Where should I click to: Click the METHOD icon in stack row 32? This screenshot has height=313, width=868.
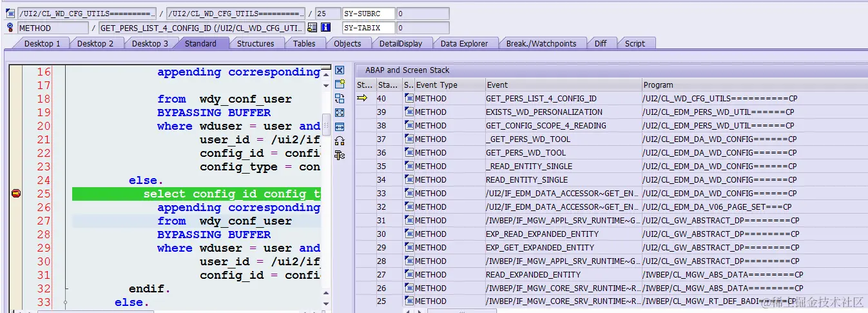click(409, 207)
